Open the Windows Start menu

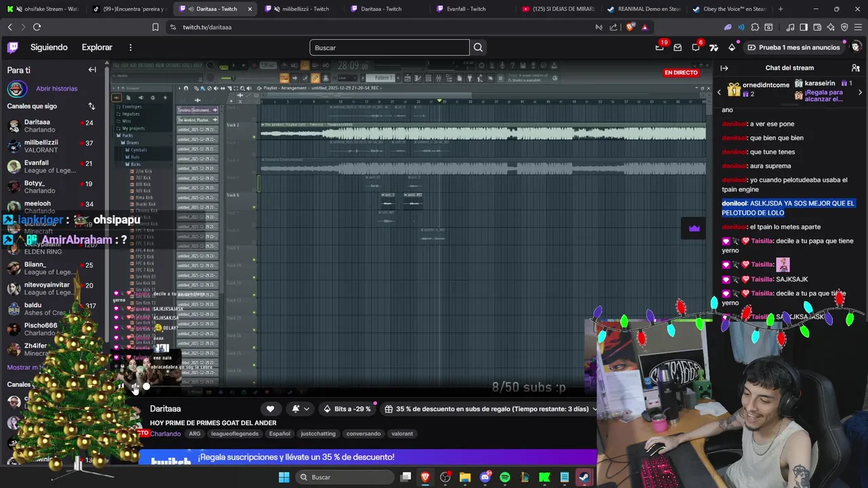pyautogui.click(x=284, y=477)
